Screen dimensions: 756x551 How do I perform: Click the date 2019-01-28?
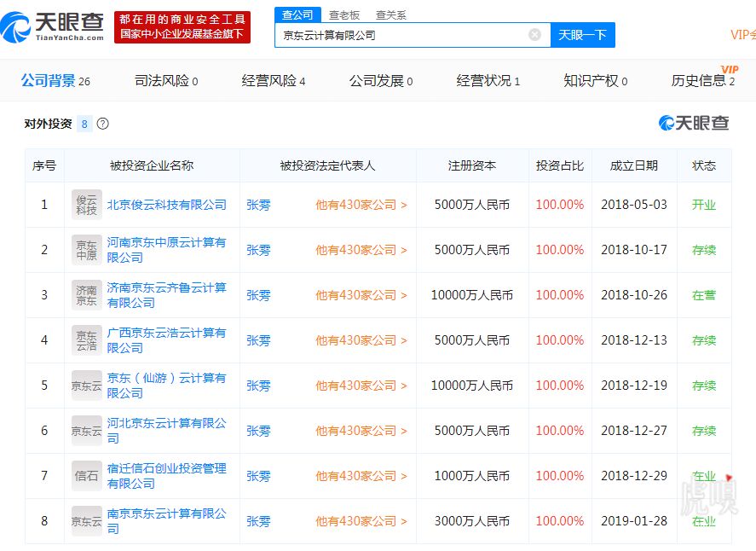[x=634, y=521]
